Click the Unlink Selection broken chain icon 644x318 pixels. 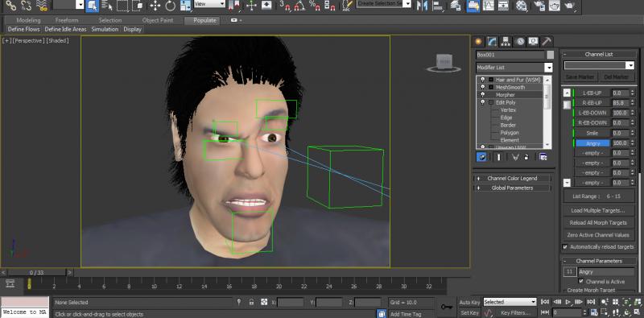coord(26,5)
